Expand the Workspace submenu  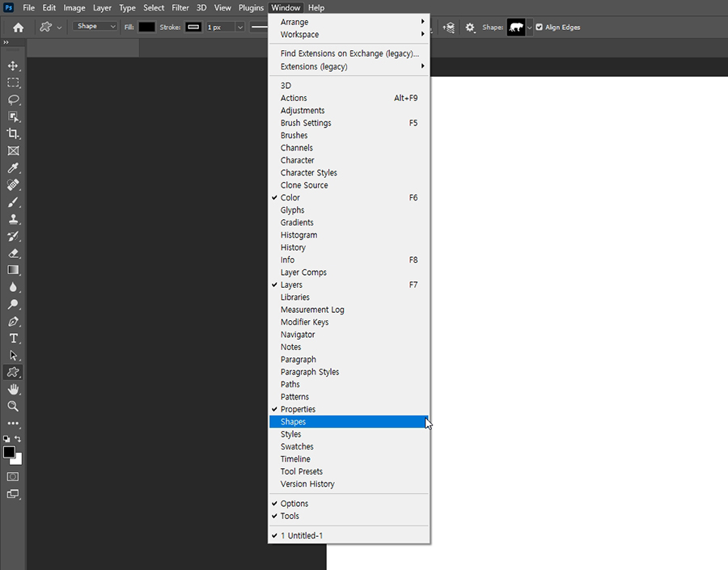349,34
